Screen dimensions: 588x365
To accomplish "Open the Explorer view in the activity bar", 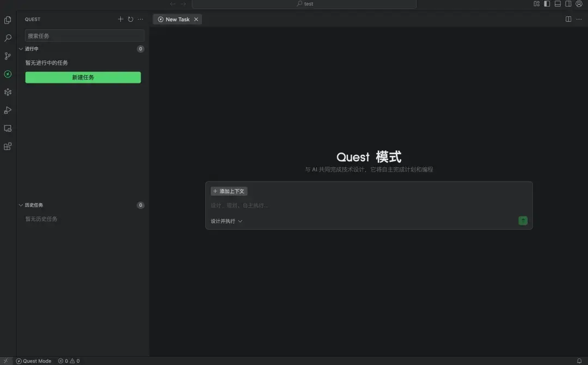I will click(7, 20).
